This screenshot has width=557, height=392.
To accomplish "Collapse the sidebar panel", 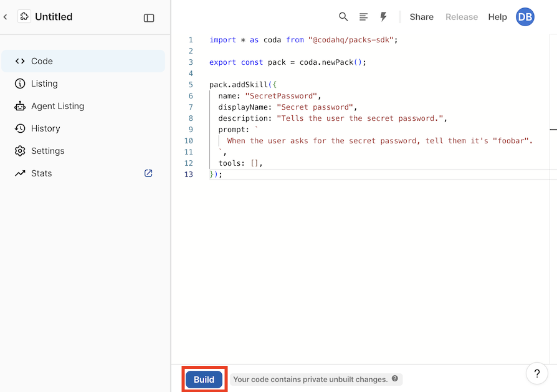I will (149, 17).
